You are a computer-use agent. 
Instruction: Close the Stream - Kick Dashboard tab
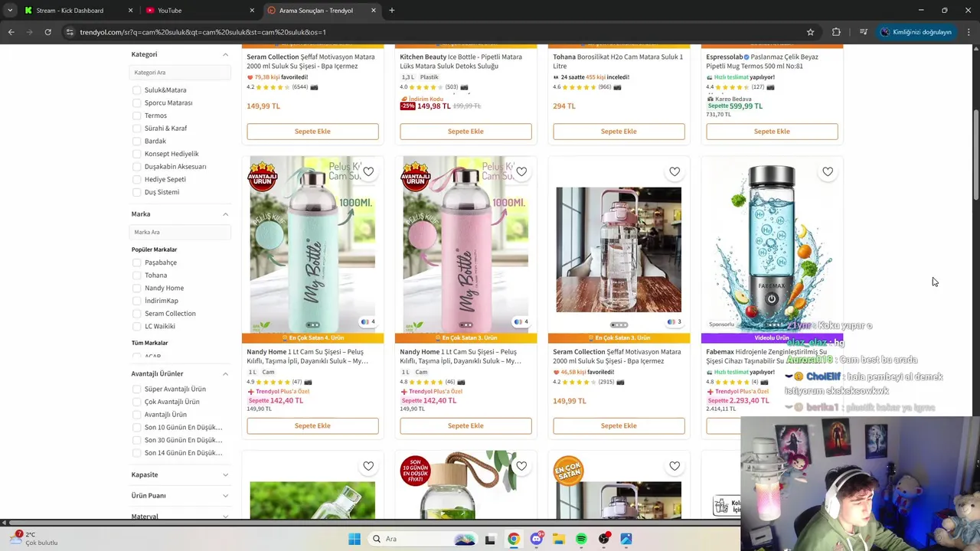tap(130, 11)
